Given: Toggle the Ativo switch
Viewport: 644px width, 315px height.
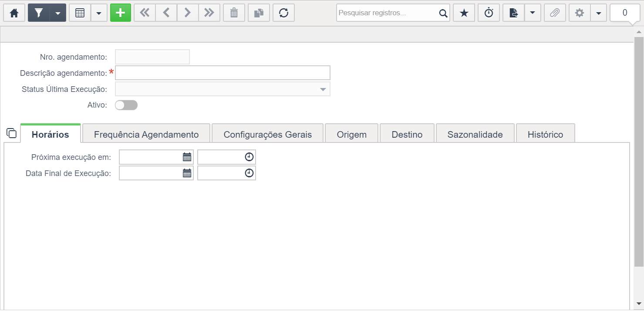Looking at the screenshot, I should (126, 105).
